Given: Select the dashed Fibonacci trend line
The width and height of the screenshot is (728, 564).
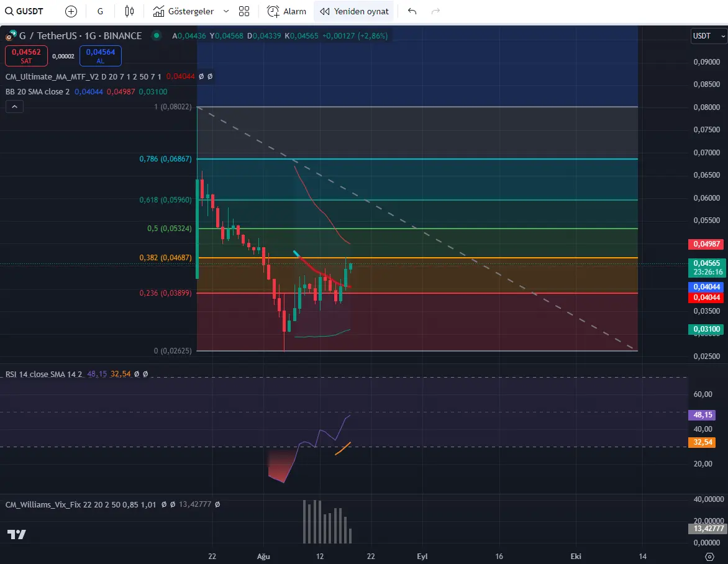Looking at the screenshot, I should click(416, 228).
